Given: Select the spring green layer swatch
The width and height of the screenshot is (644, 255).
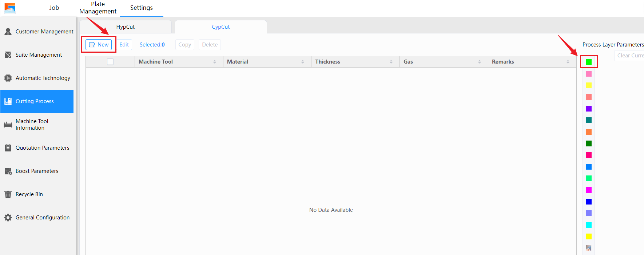Looking at the screenshot, I should pyautogui.click(x=589, y=178).
